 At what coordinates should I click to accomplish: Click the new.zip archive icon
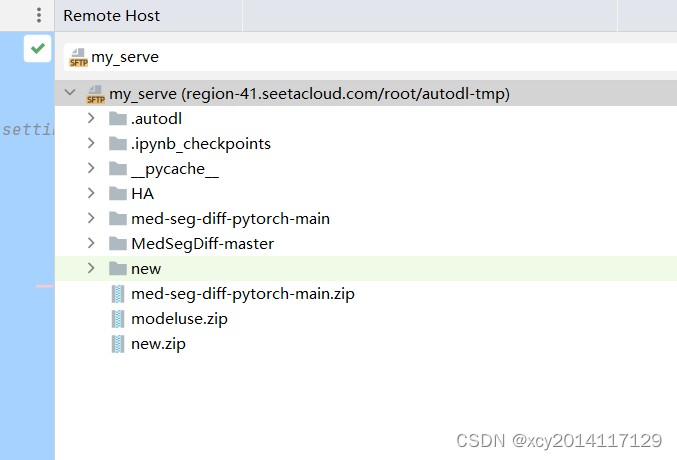(x=117, y=344)
